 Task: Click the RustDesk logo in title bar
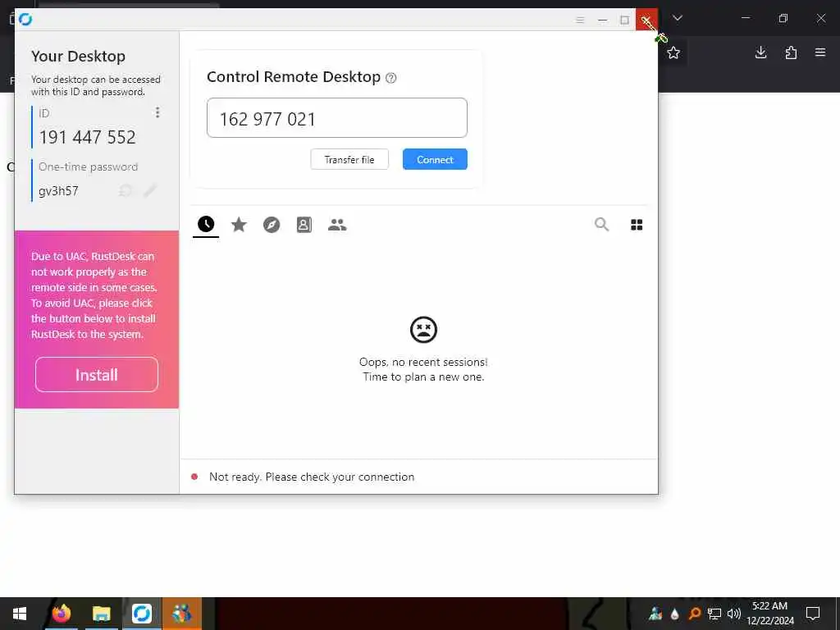pyautogui.click(x=25, y=20)
